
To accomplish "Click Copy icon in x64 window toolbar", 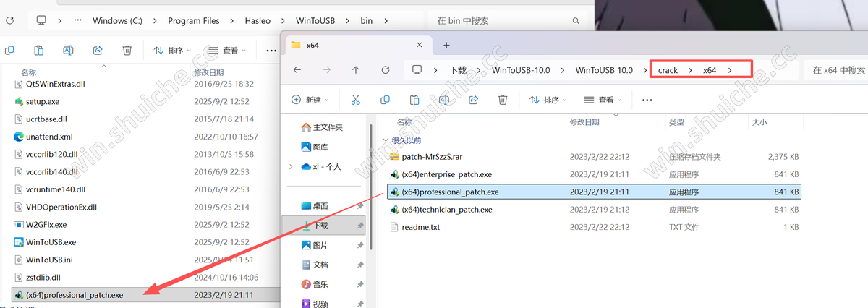I will click(x=385, y=100).
